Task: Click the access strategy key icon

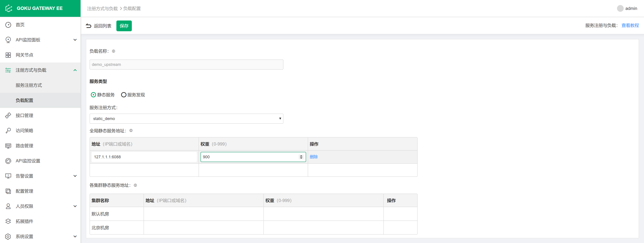Action: click(x=8, y=131)
